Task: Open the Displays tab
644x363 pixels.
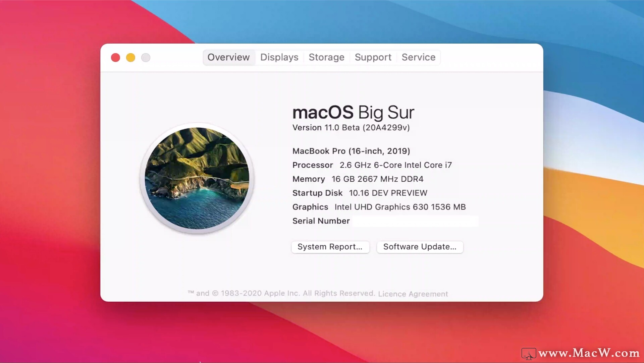Action: pyautogui.click(x=279, y=57)
